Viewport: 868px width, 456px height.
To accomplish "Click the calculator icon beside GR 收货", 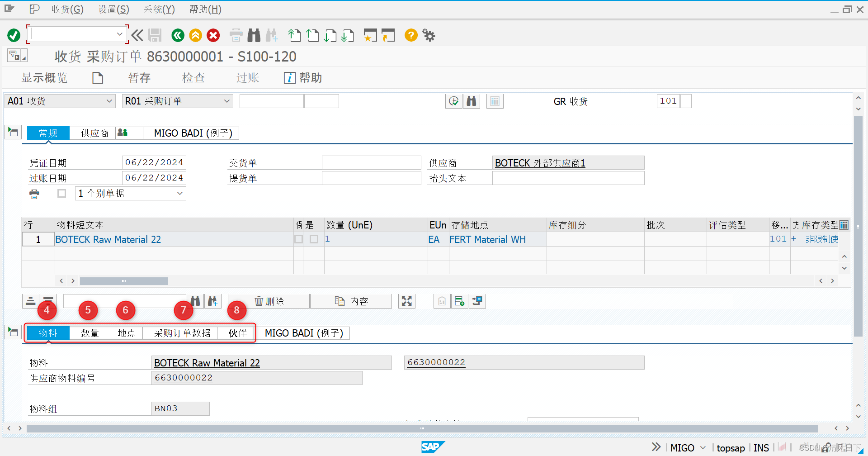I will tap(495, 101).
